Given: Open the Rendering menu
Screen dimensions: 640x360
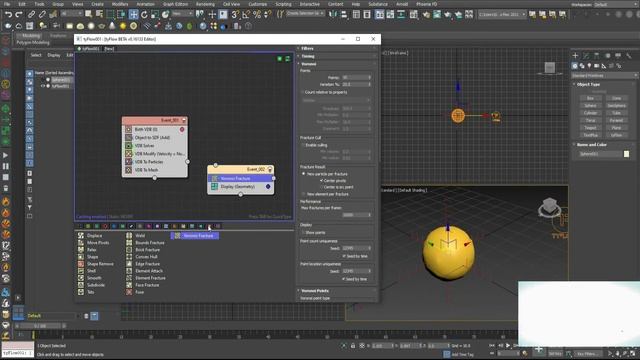Looking at the screenshot, I should pos(205,4).
